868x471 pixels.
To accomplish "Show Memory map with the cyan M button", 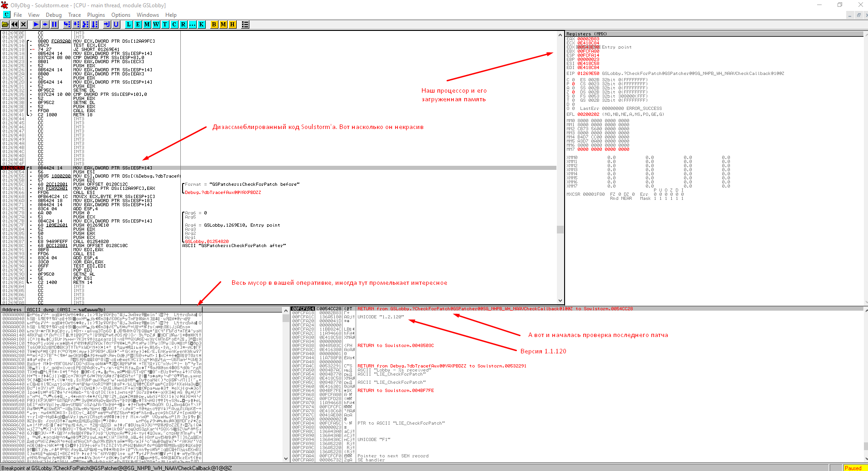I will 147,25.
